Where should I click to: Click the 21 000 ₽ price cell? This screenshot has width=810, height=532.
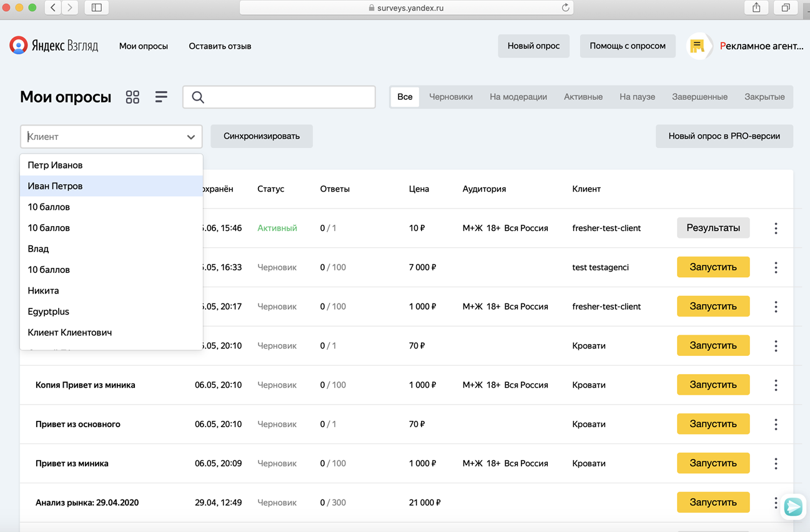click(x=425, y=503)
